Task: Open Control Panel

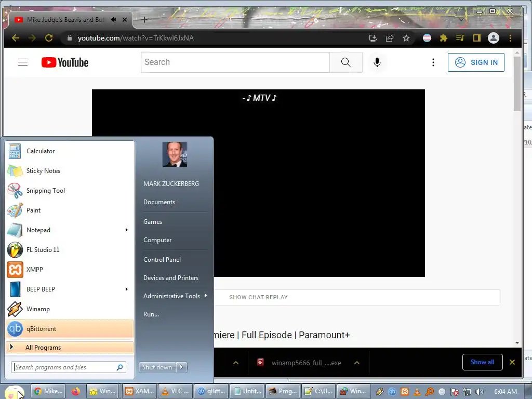Action: [x=162, y=260]
